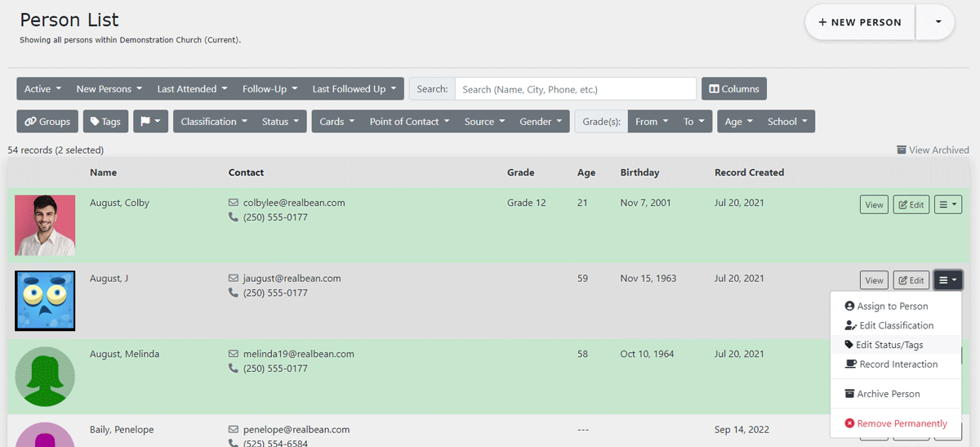Click the Contact column header
Screen dimensions: 980x447
click(x=246, y=172)
